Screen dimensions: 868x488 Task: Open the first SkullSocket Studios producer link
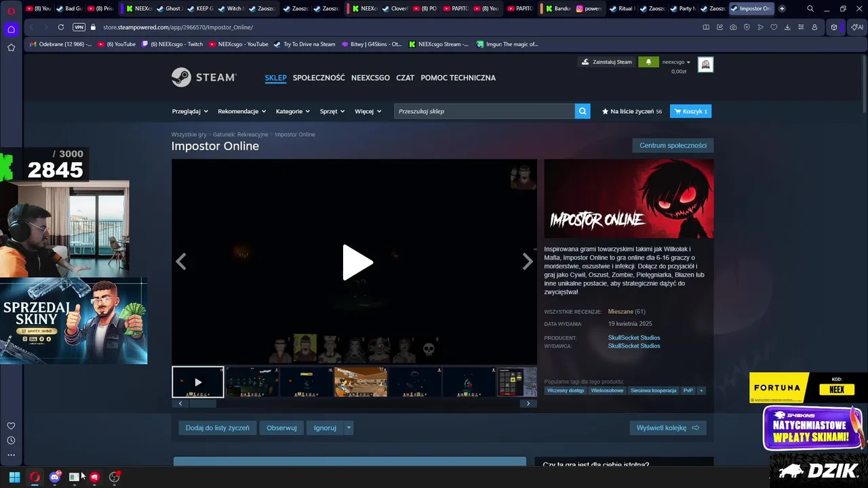[x=634, y=338]
